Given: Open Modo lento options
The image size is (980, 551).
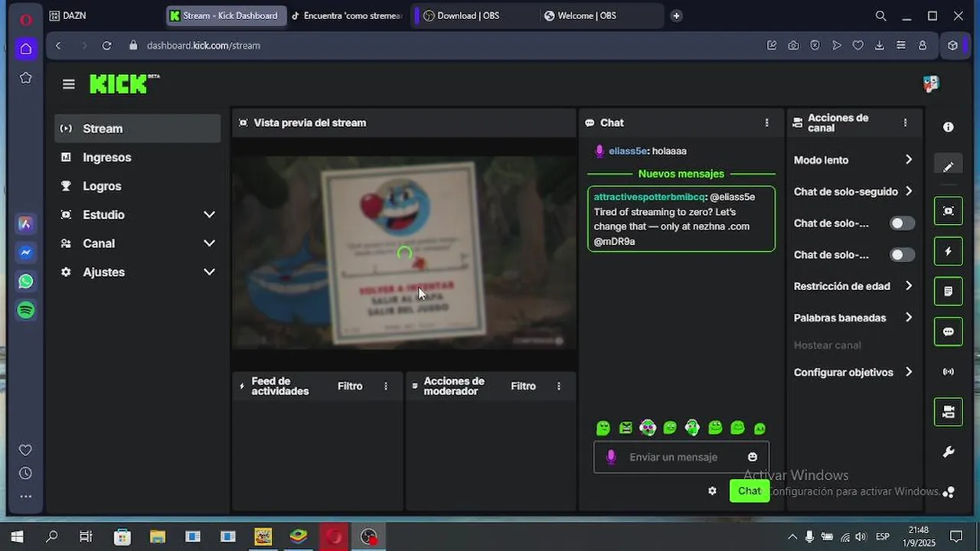Looking at the screenshot, I should (853, 160).
